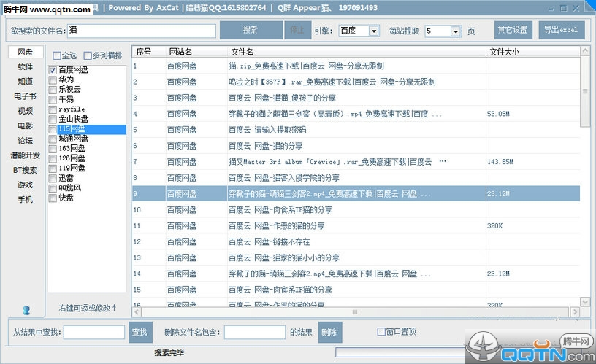
Task: Select the 电子书 category tab
Action: coord(26,96)
